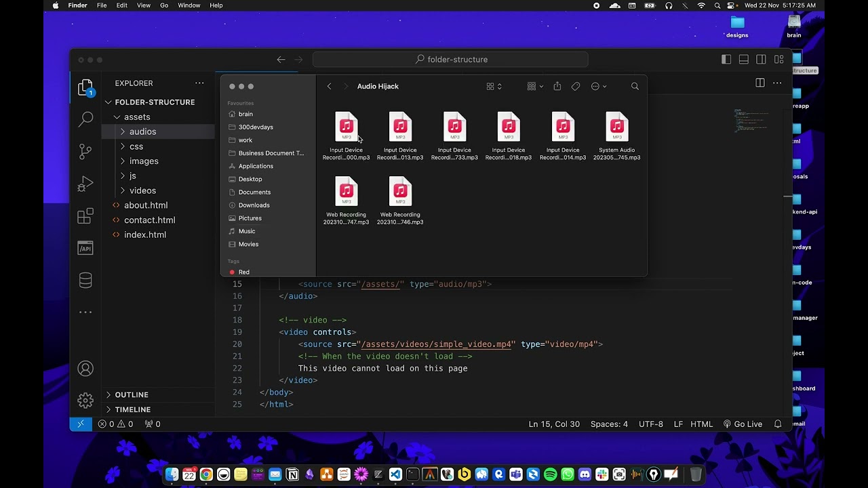The image size is (868, 488).
Task: Open Chrome from the Dock
Action: tap(206, 474)
